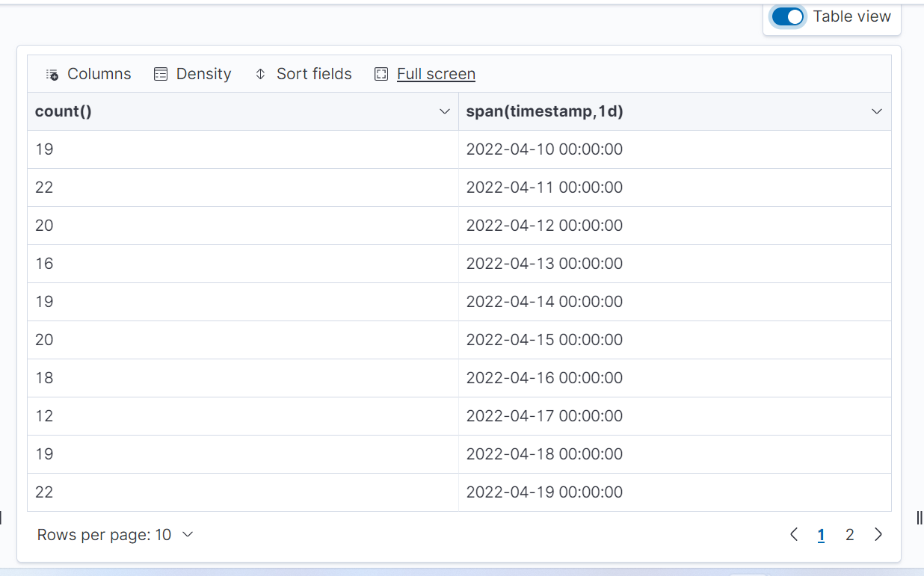Select cell 2022-04-17 00:00:00
The image size is (924, 576).
pos(674,416)
